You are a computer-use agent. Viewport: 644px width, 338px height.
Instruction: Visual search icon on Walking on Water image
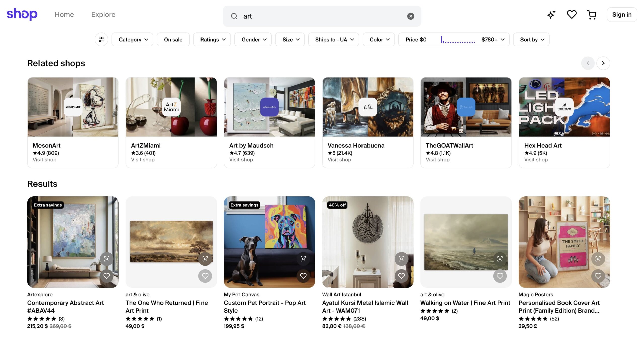[x=500, y=259]
